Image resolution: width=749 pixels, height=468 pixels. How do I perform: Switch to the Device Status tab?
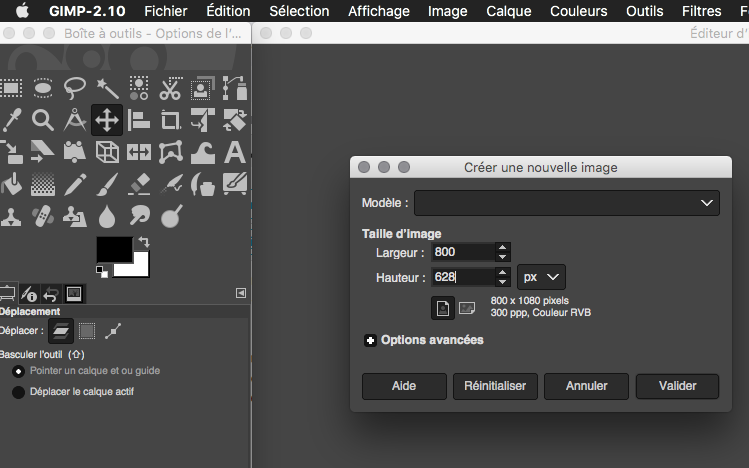[x=29, y=294]
